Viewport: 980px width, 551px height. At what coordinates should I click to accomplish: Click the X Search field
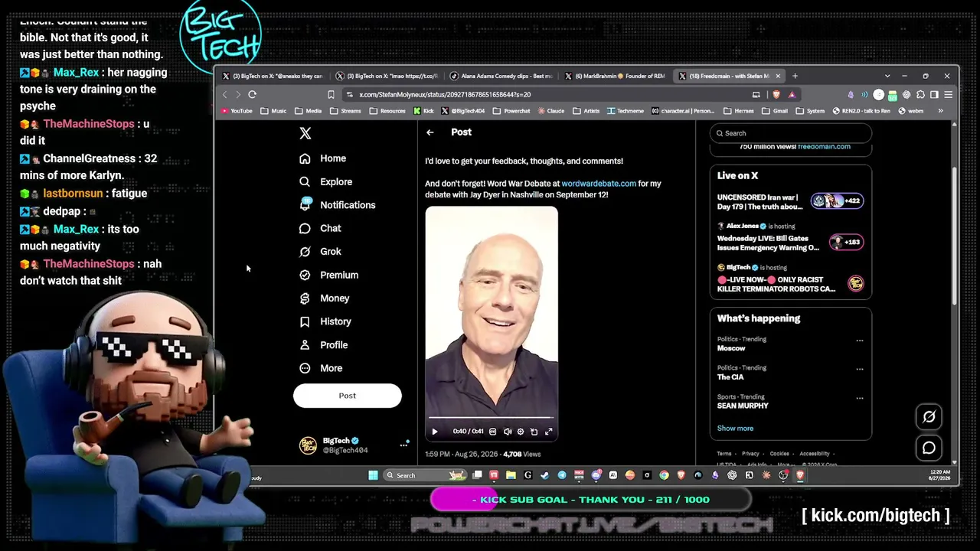click(791, 133)
